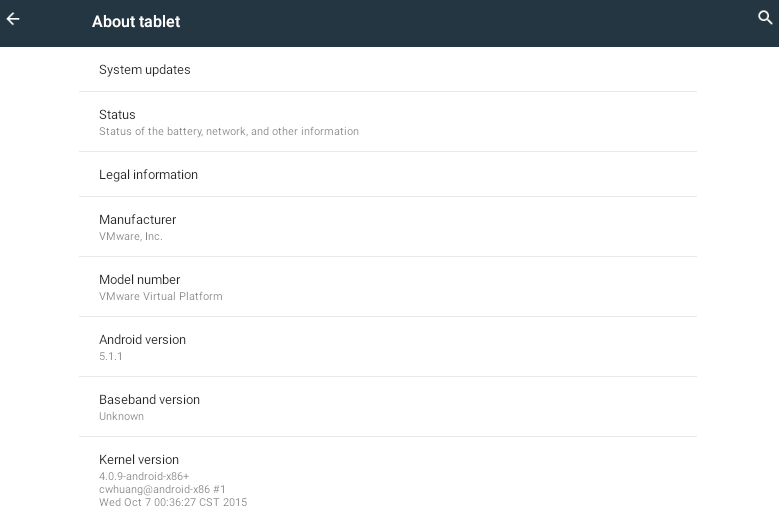Click the Wed Oct 7 build date
779x517 pixels.
pyautogui.click(x=173, y=502)
